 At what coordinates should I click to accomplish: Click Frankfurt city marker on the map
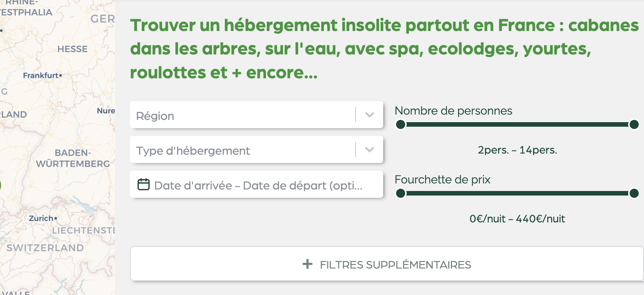(60, 76)
